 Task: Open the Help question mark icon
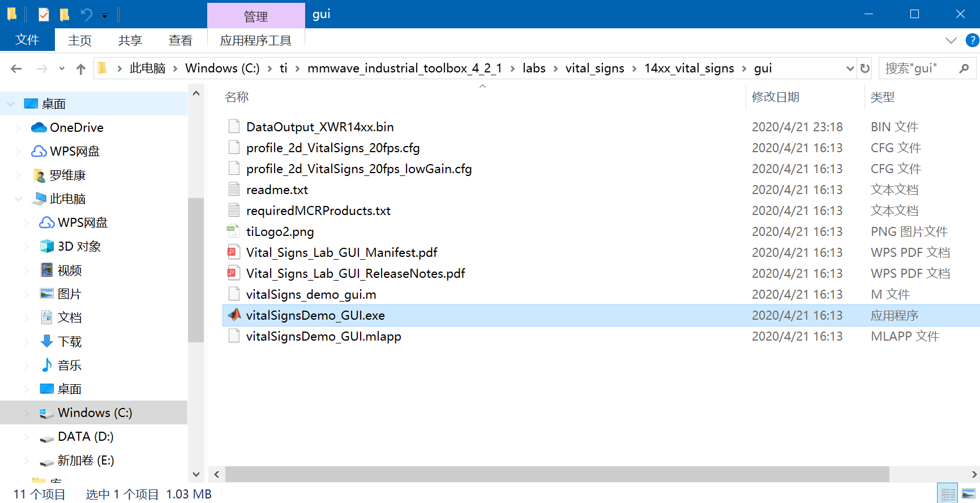(x=972, y=40)
